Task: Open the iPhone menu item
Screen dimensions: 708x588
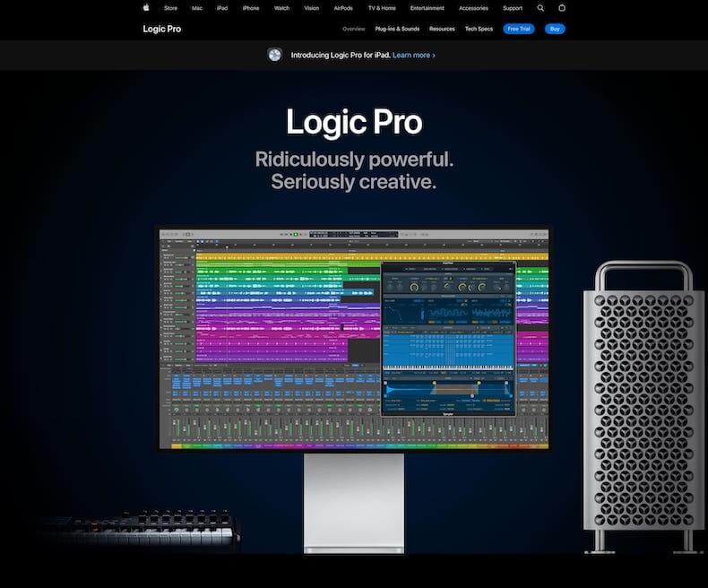Action: pos(251,8)
